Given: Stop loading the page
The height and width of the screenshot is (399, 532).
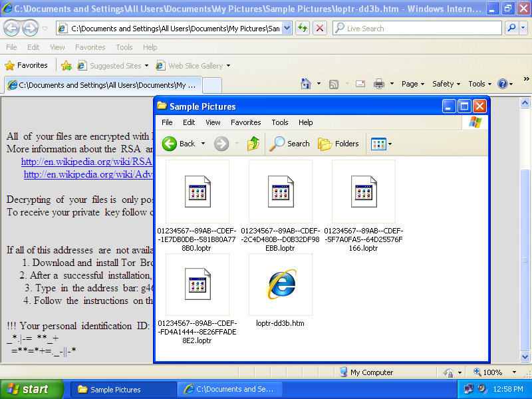Looking at the screenshot, I should (x=320, y=29).
